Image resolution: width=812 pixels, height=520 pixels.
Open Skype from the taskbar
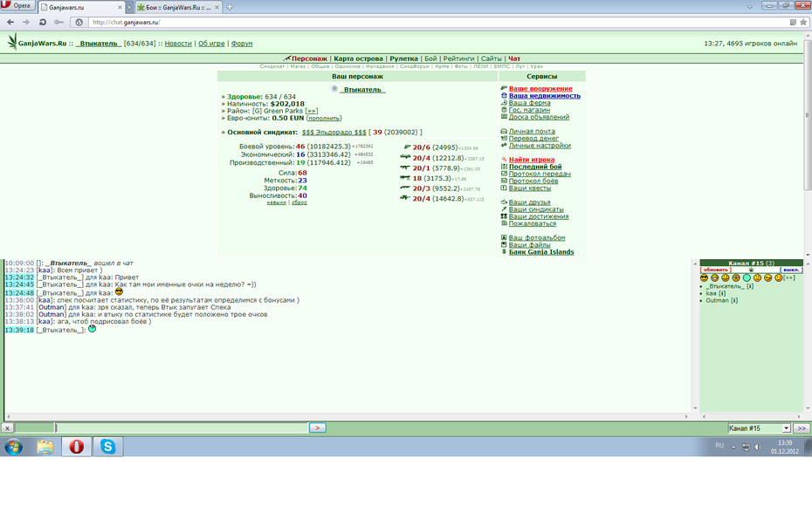point(107,447)
